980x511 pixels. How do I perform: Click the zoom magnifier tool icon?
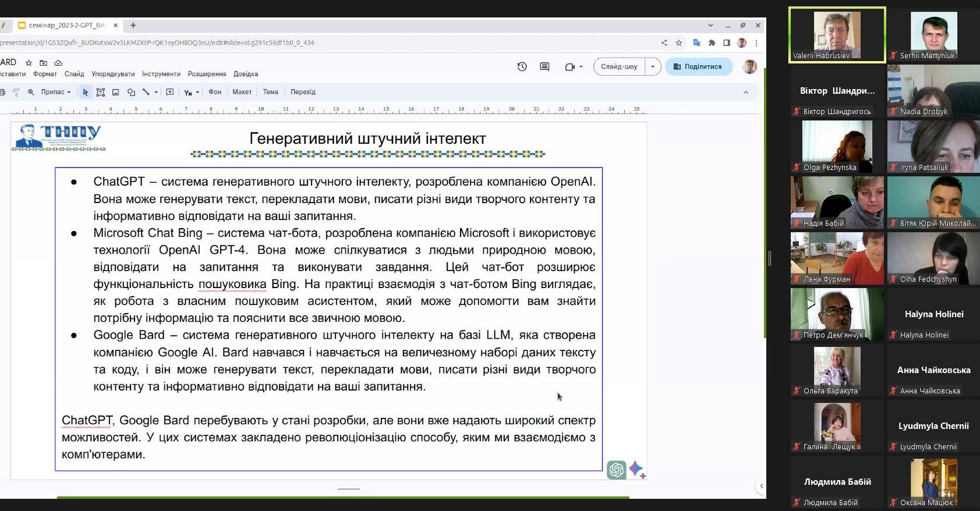31,92
